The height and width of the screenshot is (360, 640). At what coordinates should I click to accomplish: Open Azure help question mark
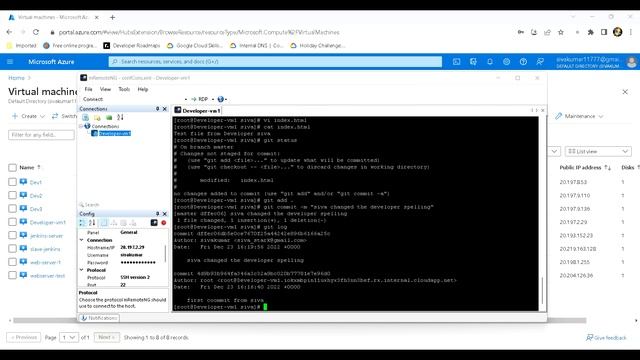point(523,62)
